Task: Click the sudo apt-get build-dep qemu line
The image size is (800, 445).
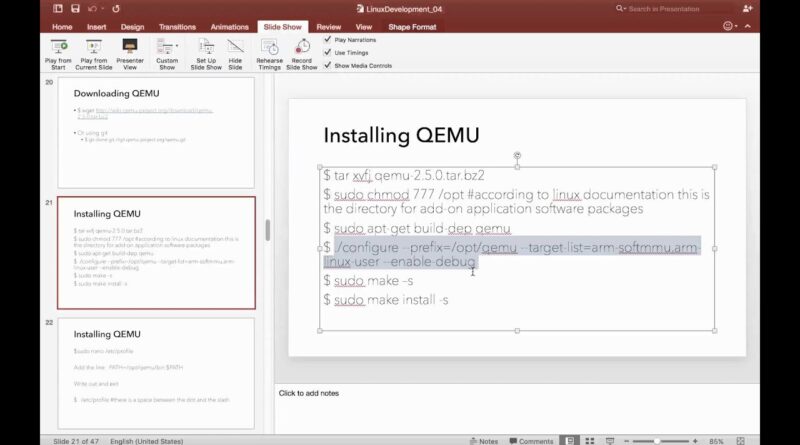Action: 417,228
